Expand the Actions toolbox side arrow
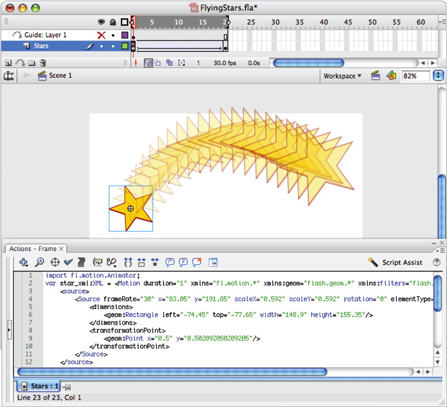This screenshot has height=407, width=447. (9, 330)
